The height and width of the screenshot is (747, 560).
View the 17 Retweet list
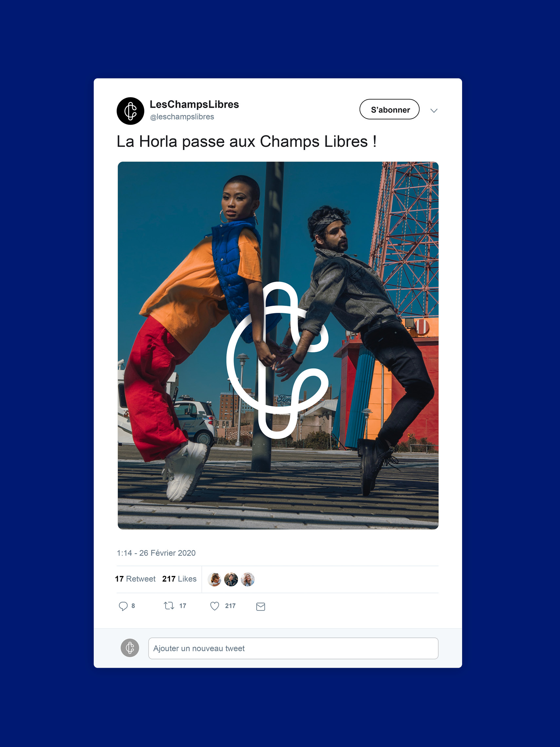[135, 579]
